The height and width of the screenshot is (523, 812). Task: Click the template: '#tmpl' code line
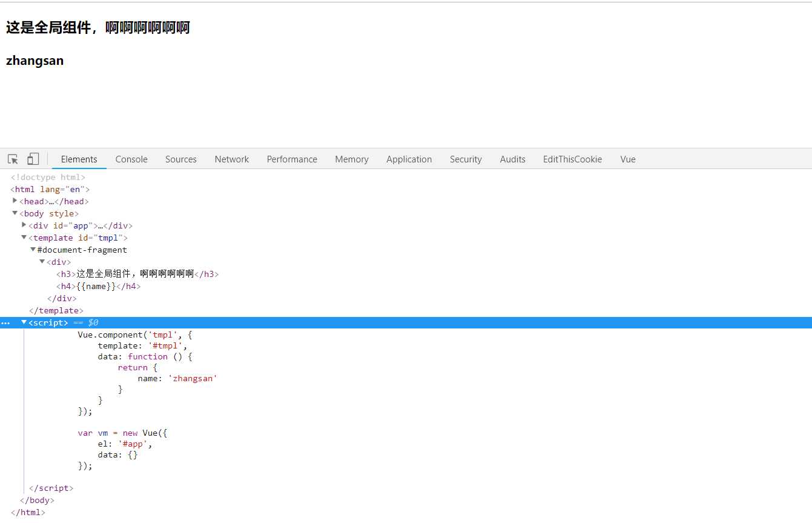[142, 345]
